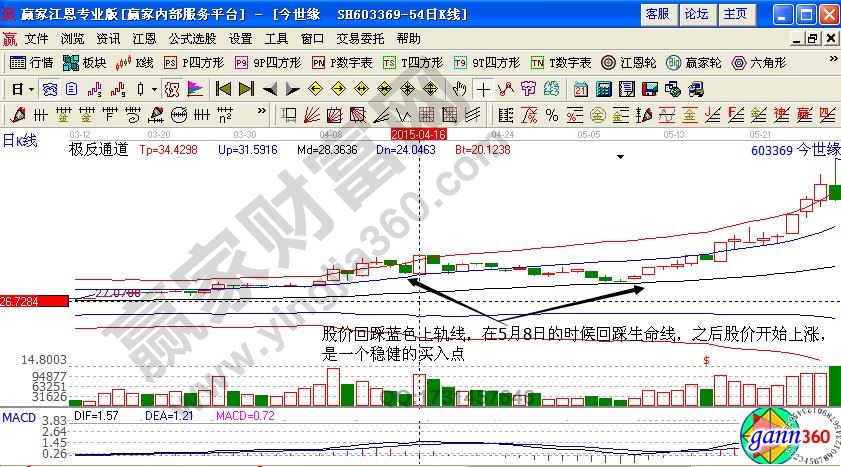This screenshot has height=467, width=841.
Task: Toggle the crosshair cursor tool
Action: click(x=484, y=88)
